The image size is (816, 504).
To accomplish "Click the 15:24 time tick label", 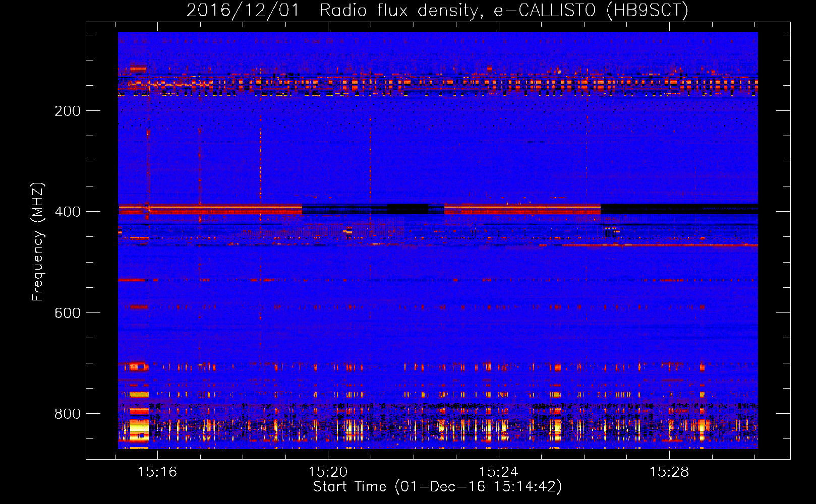I will [498, 472].
